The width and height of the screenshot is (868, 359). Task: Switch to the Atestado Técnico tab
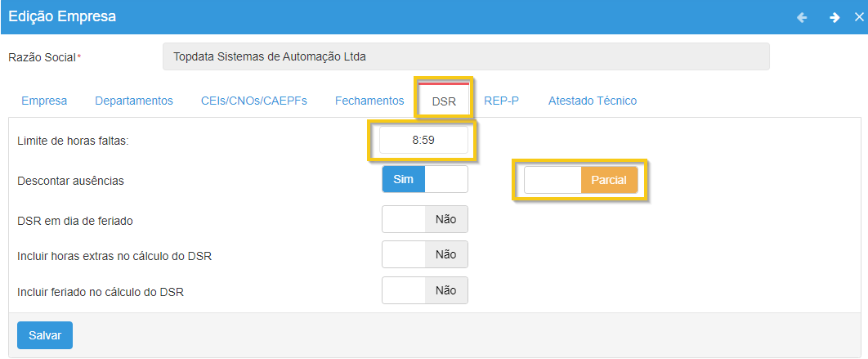pos(593,101)
